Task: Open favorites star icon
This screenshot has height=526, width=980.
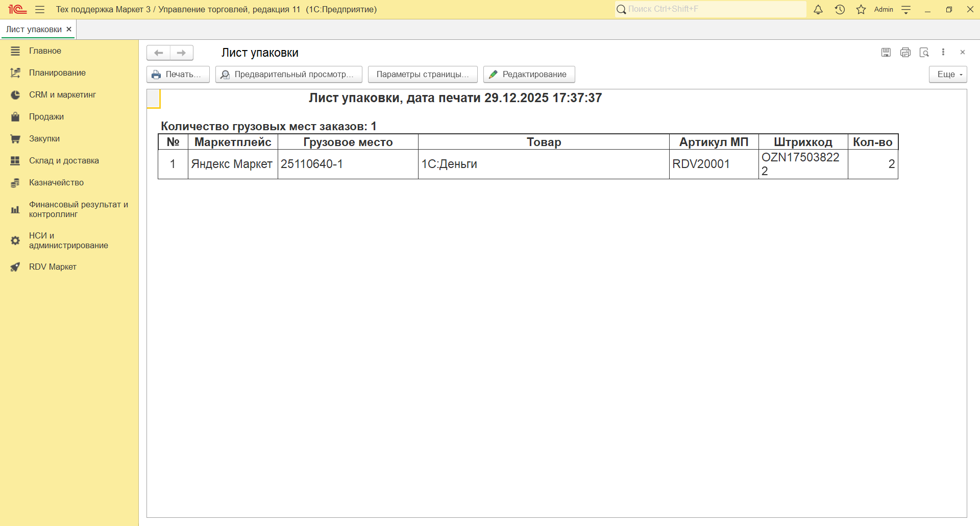Action: coord(861,10)
